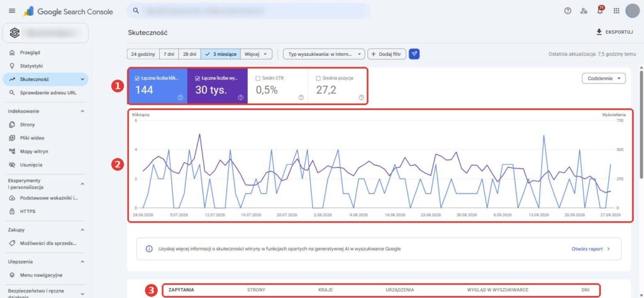The height and width of the screenshot is (298, 644).
Task: Open the Codziennie granularity dropdown
Action: [x=604, y=79]
